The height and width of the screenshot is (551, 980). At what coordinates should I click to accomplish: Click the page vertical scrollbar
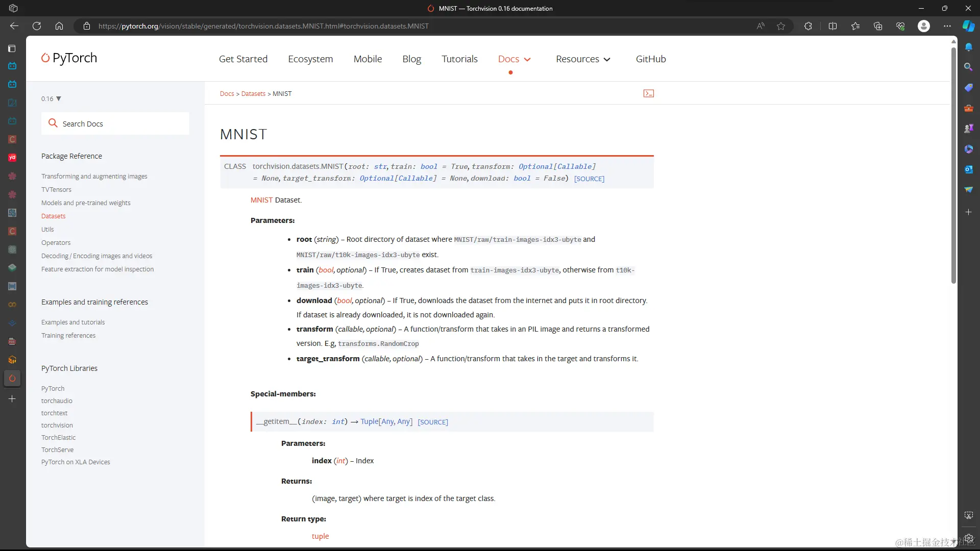click(953, 168)
